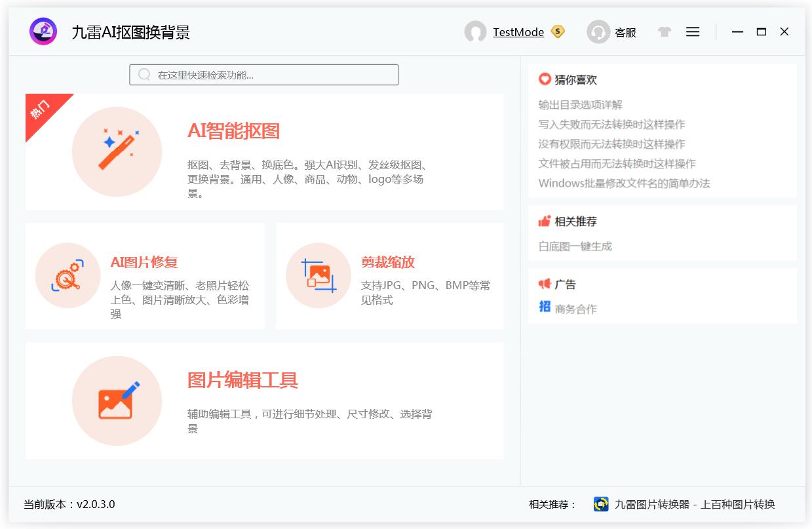
Task: Click the 相关推荐： footer label
Action: [552, 504]
